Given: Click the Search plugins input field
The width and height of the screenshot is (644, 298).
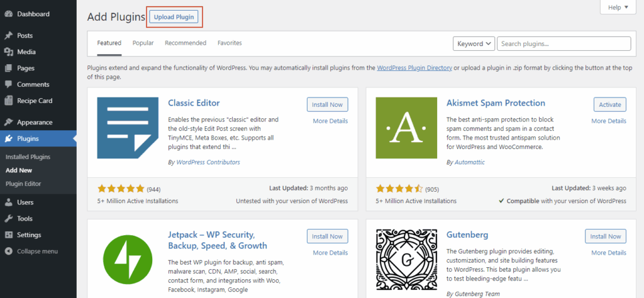Looking at the screenshot, I should point(563,43).
